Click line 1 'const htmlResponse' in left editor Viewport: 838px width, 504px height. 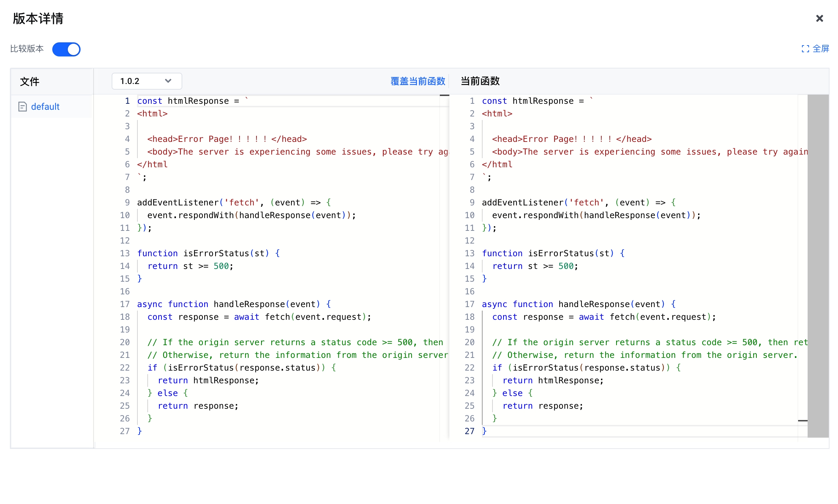[x=193, y=101]
